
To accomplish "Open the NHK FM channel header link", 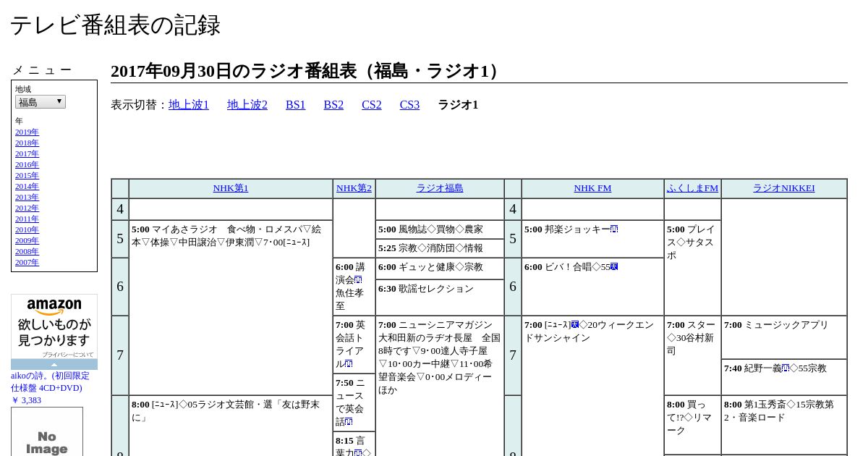I will click(x=592, y=188).
